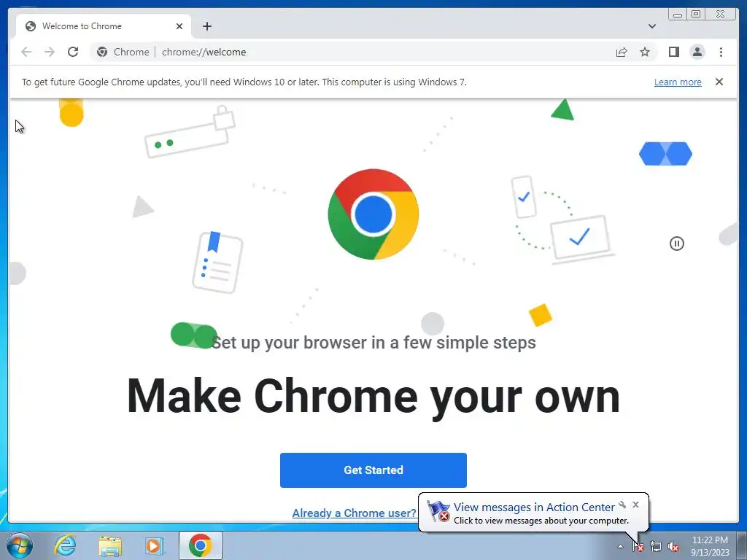The image size is (747, 560).
Task: Bookmark this tab with the star icon
Action: coord(645,52)
